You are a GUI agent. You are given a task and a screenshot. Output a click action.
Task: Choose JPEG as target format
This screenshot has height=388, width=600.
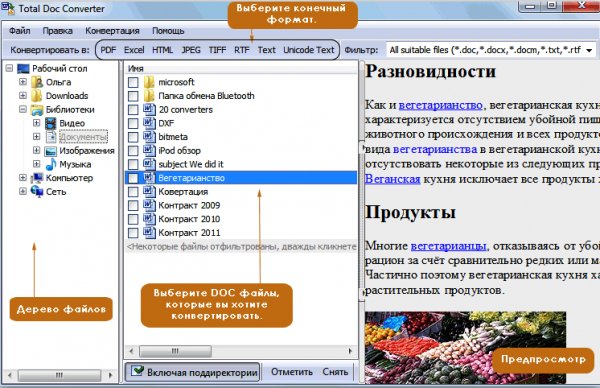pos(191,50)
